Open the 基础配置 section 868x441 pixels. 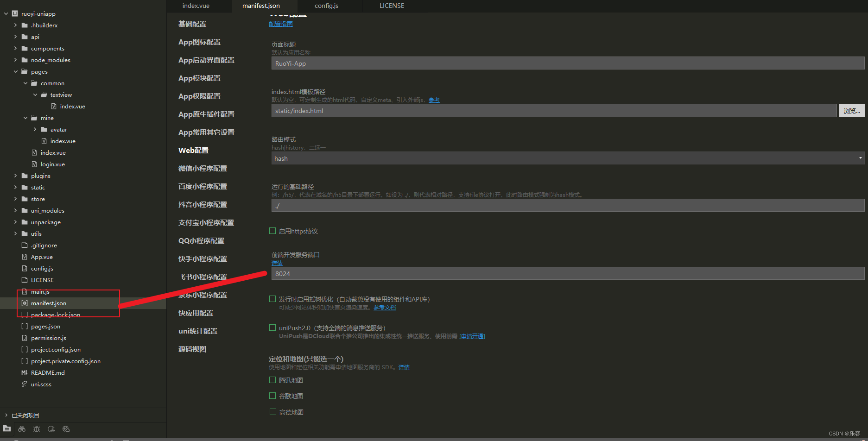point(192,24)
